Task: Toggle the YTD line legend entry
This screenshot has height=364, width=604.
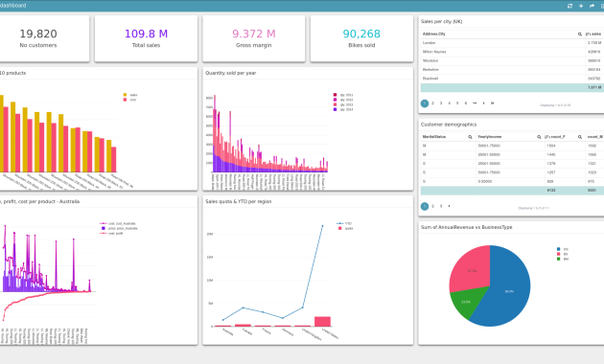Action: 344,223
